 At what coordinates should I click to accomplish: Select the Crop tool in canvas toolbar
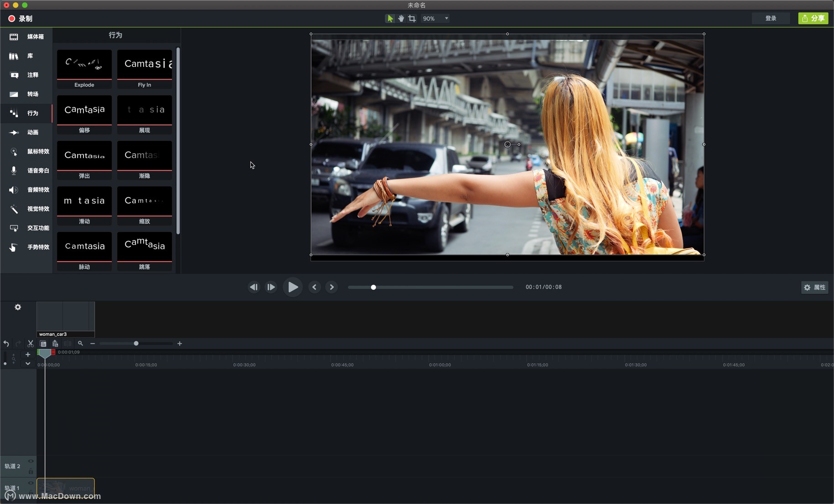click(x=412, y=18)
